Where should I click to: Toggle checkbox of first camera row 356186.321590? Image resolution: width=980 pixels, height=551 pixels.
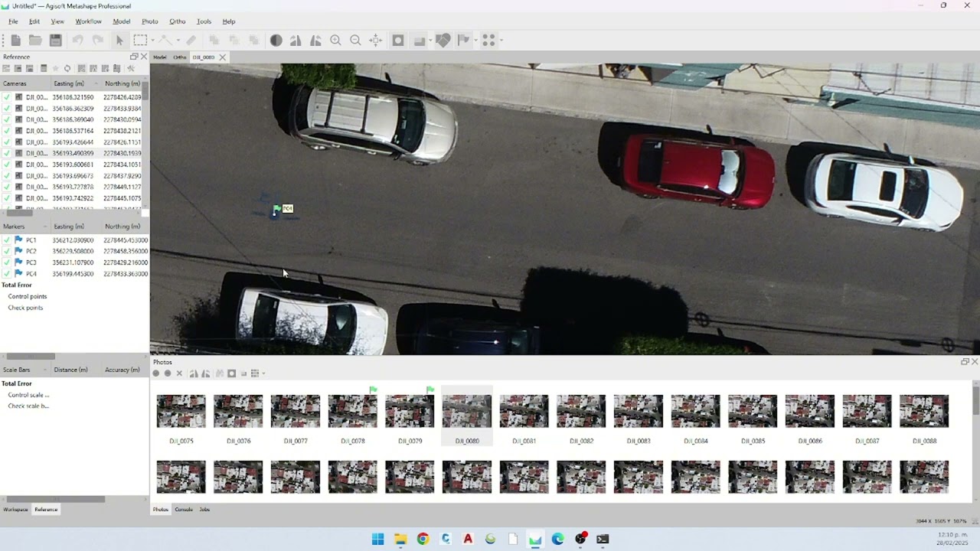[7, 97]
